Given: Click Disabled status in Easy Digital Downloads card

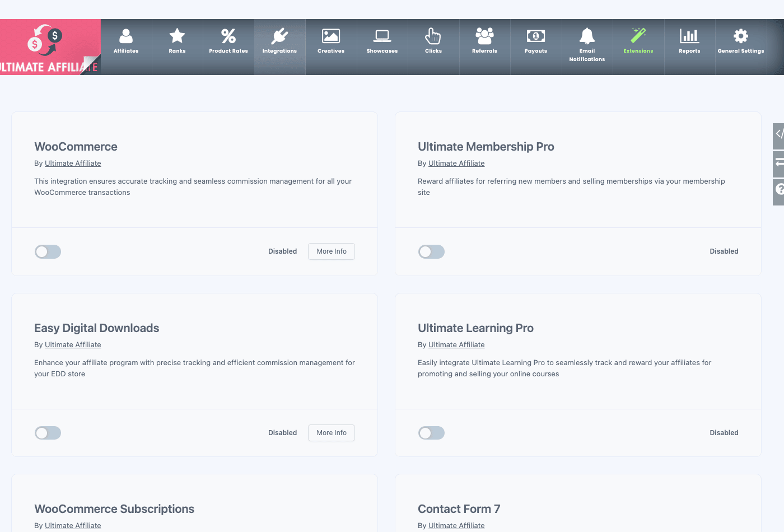Looking at the screenshot, I should pos(282,433).
